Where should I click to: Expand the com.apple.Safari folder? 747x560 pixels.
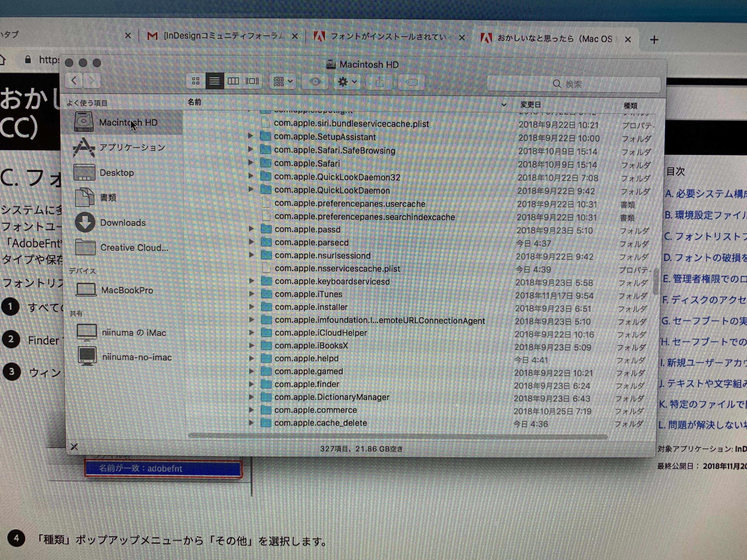tap(251, 163)
